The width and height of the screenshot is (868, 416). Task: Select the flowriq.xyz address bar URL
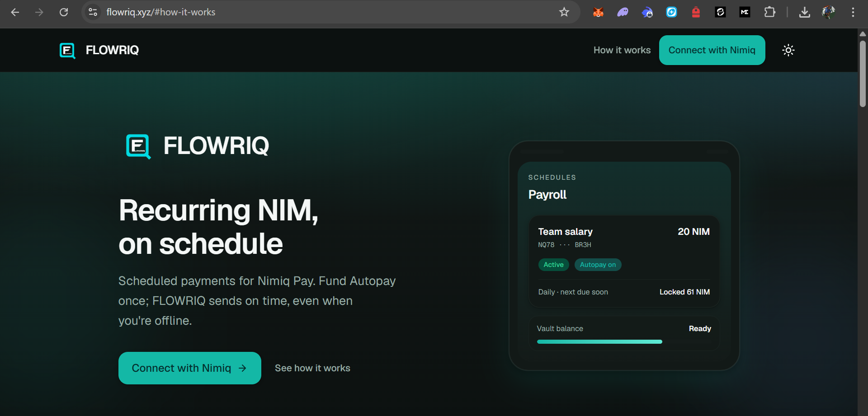coord(161,12)
